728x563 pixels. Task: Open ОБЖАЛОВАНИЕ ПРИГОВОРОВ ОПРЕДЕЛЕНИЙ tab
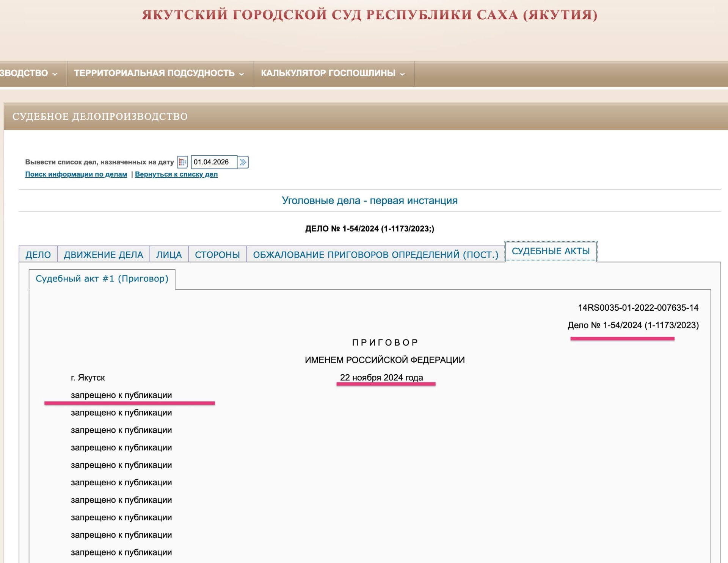coord(375,255)
